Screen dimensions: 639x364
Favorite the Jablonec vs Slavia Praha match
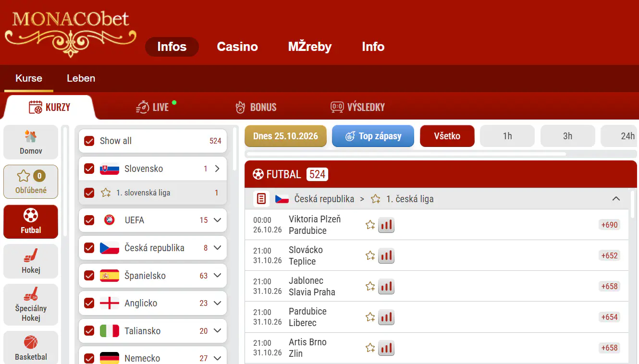[x=370, y=286]
